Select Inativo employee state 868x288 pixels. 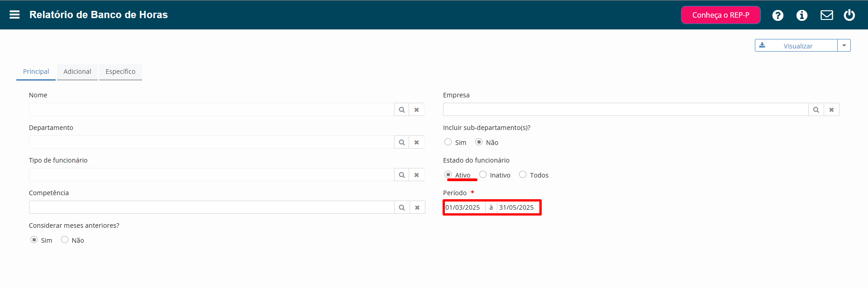tap(483, 174)
